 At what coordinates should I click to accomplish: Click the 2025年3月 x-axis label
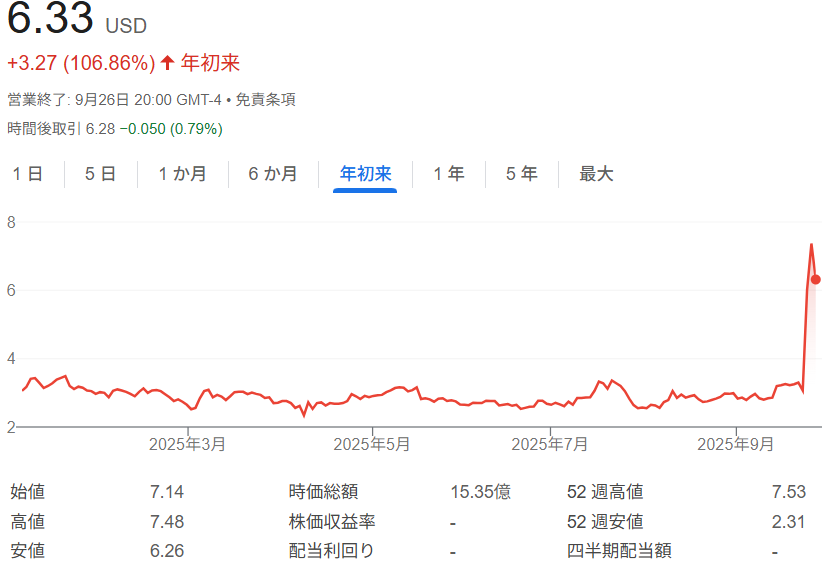click(x=187, y=443)
